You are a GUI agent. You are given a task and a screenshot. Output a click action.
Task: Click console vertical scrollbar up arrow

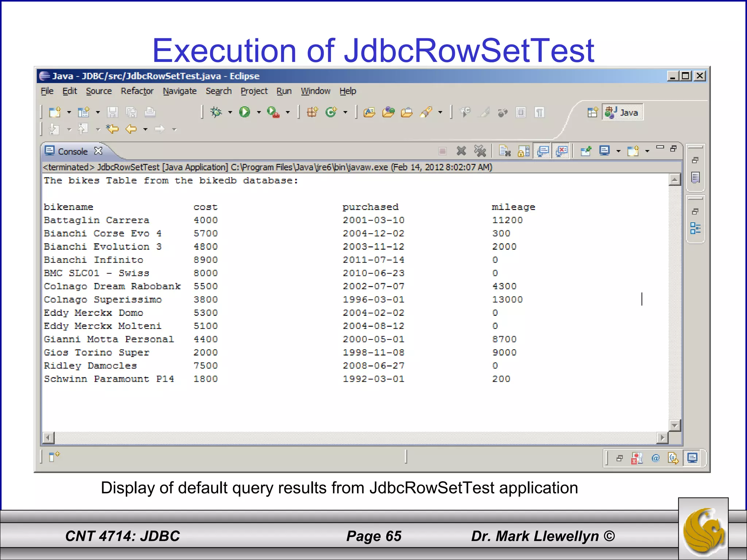[675, 180]
